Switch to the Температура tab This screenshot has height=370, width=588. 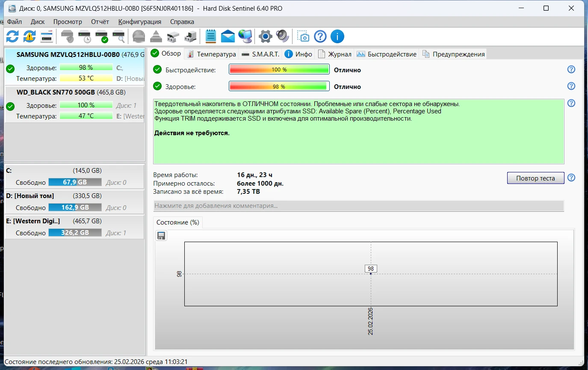pos(212,54)
